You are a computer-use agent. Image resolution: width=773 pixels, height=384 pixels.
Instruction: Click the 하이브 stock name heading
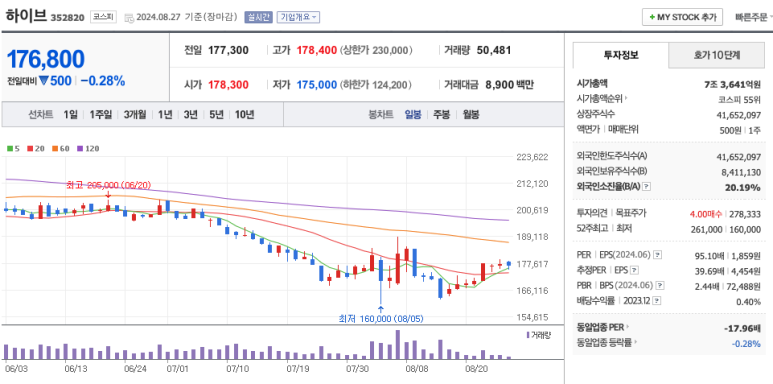pyautogui.click(x=26, y=16)
